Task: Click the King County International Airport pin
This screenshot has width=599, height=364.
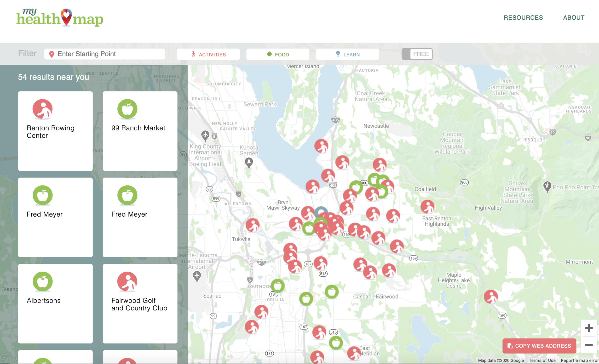Action: click(205, 135)
